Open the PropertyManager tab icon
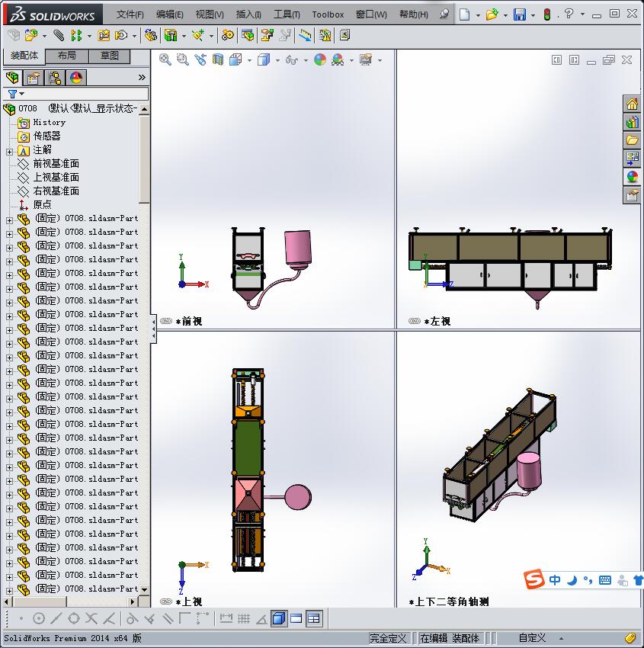The height and width of the screenshot is (648, 644). 34,78
